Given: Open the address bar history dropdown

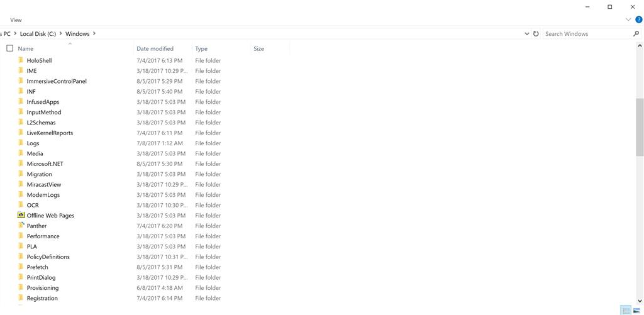Looking at the screenshot, I should point(527,34).
